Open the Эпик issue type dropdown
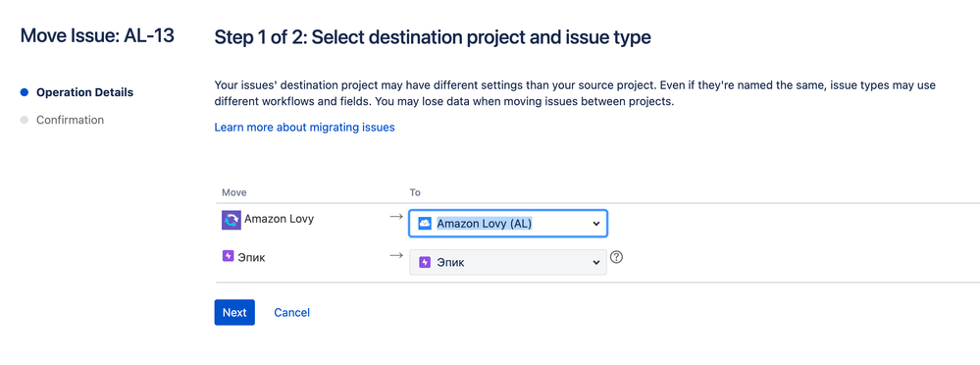This screenshot has height=365, width=980. (507, 263)
